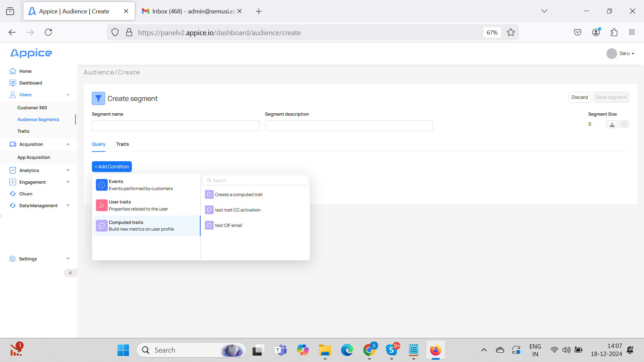Open Traits under Users in sidebar
Image resolution: width=644 pixels, height=362 pixels.
point(23,131)
